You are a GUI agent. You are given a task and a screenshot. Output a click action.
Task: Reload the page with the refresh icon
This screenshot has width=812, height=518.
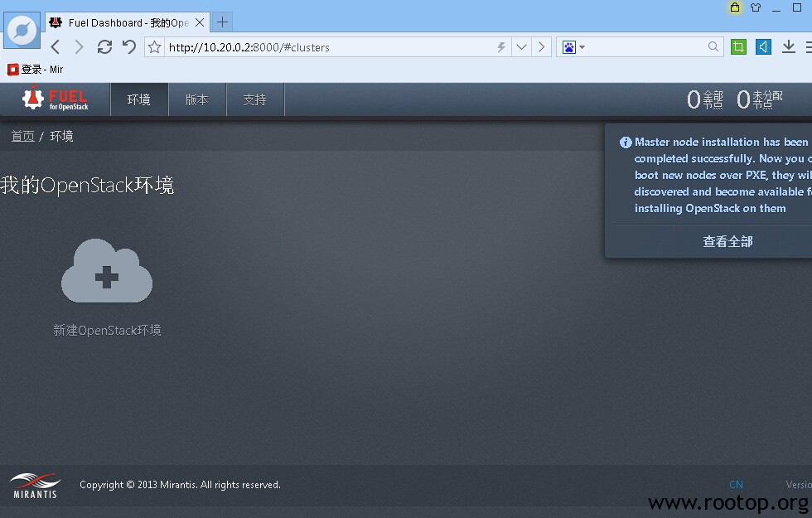click(104, 47)
